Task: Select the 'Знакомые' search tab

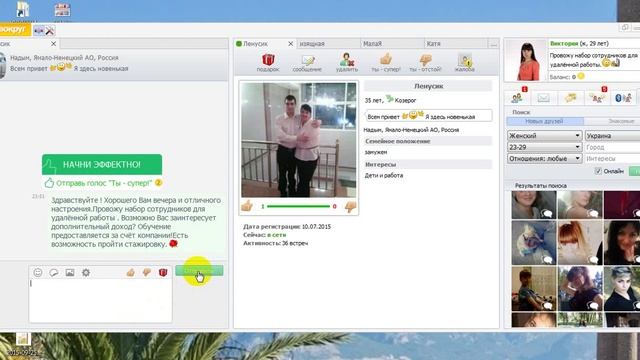Action: (612, 121)
